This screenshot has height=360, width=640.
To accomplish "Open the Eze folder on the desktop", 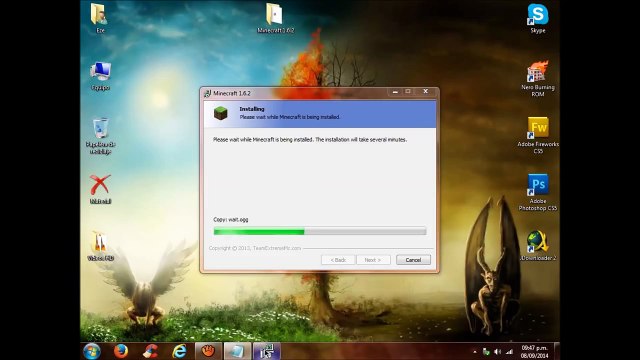I will click(x=100, y=18).
